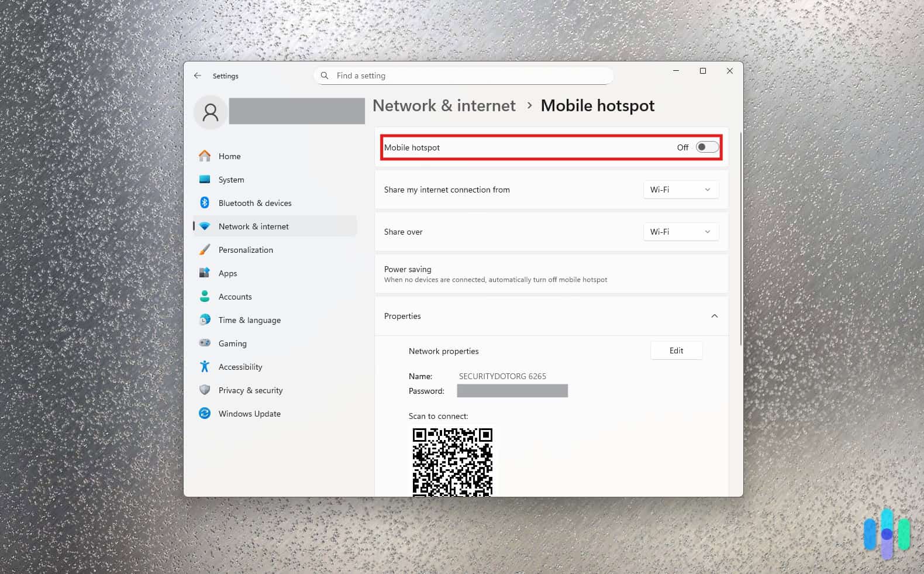Turn on the Mobile hotspot switch

pos(707,147)
